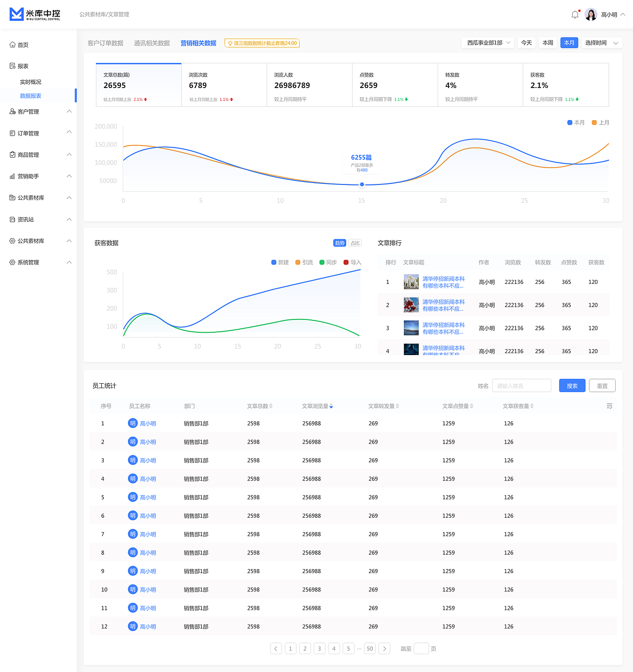The height and width of the screenshot is (672, 633).
Task: Open the 西瓜事业部1部 department dropdown
Action: (488, 43)
